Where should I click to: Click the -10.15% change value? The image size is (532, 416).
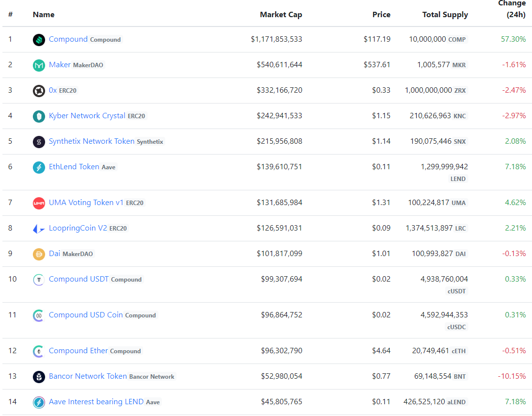click(512, 376)
